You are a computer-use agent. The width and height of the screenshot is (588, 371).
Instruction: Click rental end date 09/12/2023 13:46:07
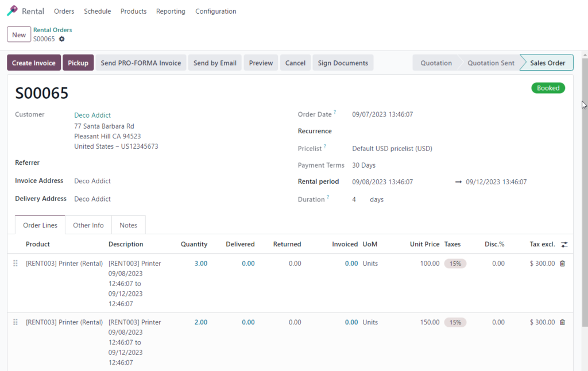pos(496,182)
